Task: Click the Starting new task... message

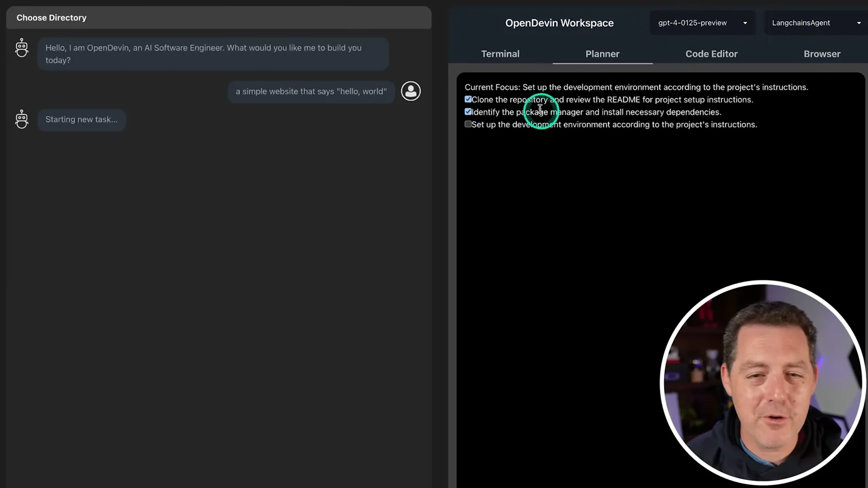Action: (81, 119)
